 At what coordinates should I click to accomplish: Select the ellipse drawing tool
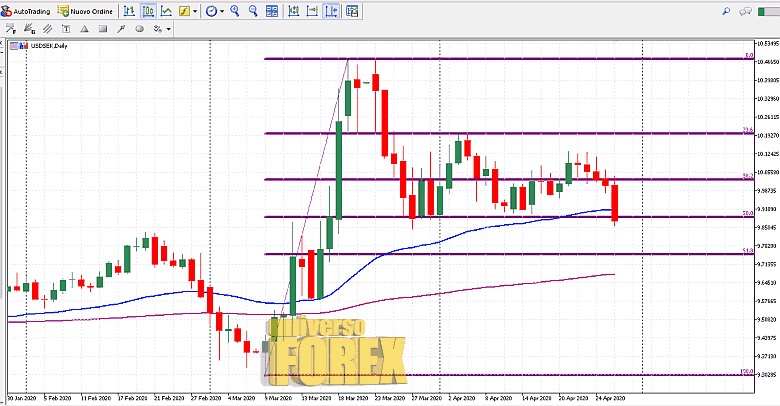[139, 29]
